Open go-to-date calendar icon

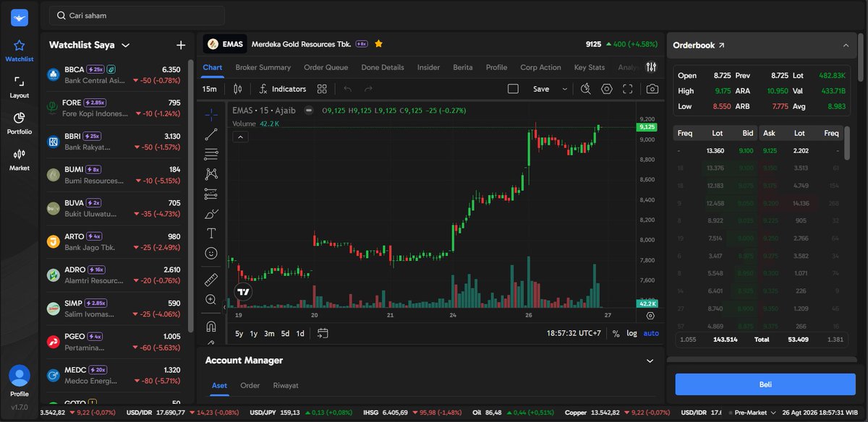(x=323, y=333)
